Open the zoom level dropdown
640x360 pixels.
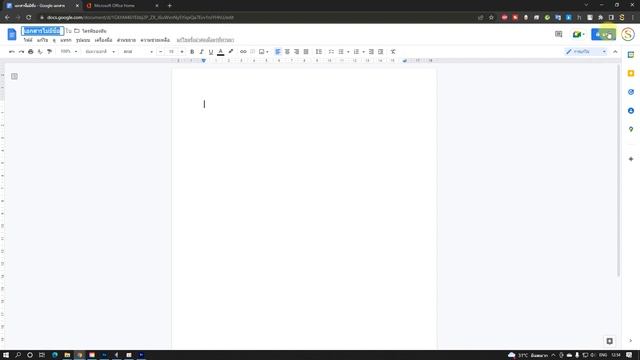coord(69,52)
